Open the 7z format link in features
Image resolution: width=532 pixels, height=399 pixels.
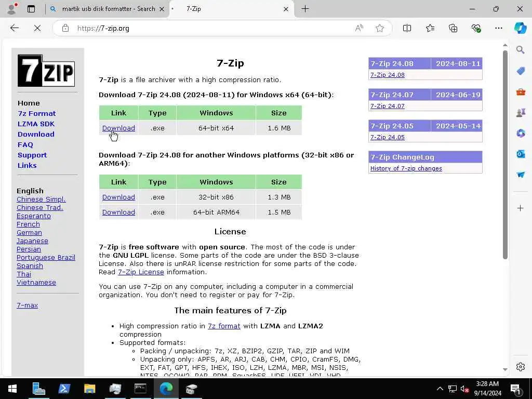click(x=224, y=326)
